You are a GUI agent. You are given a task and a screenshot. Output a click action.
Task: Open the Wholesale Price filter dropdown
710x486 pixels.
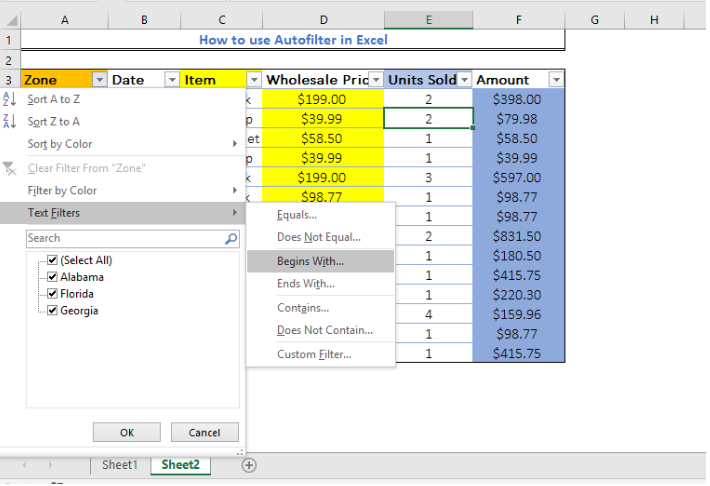(x=376, y=80)
